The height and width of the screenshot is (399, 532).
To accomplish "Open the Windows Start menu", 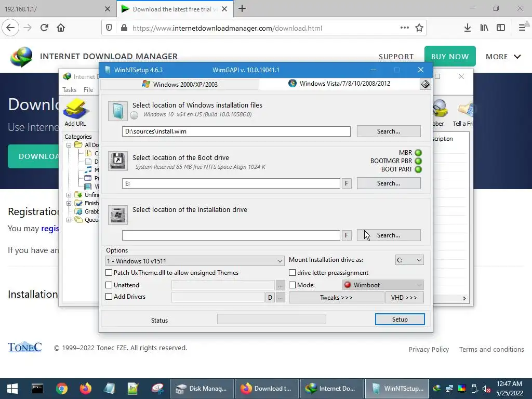I will point(12,389).
